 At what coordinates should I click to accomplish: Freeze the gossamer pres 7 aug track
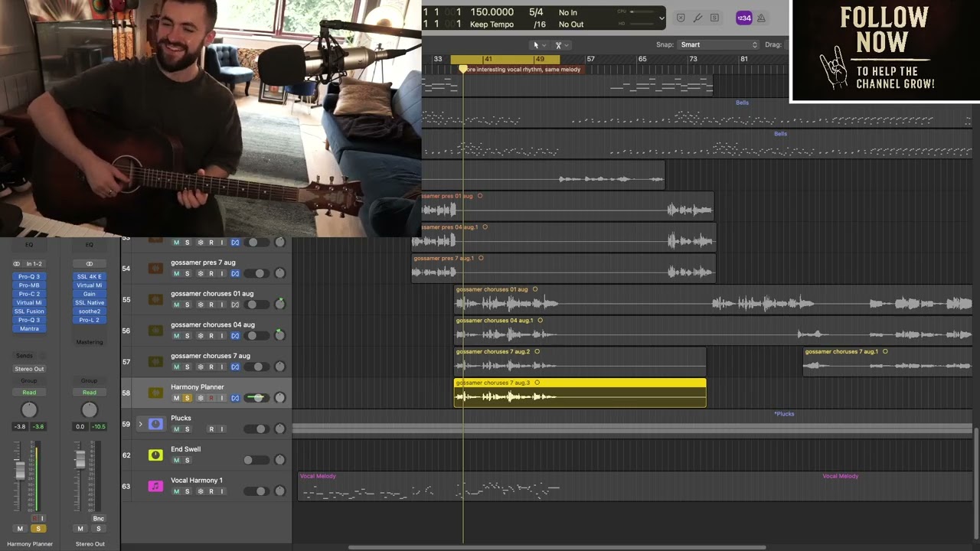point(201,274)
